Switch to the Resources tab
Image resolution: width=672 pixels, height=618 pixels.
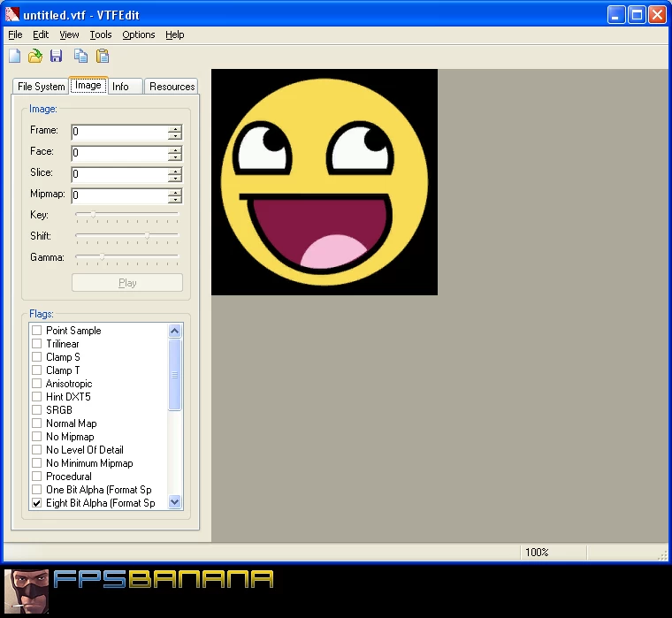(172, 87)
